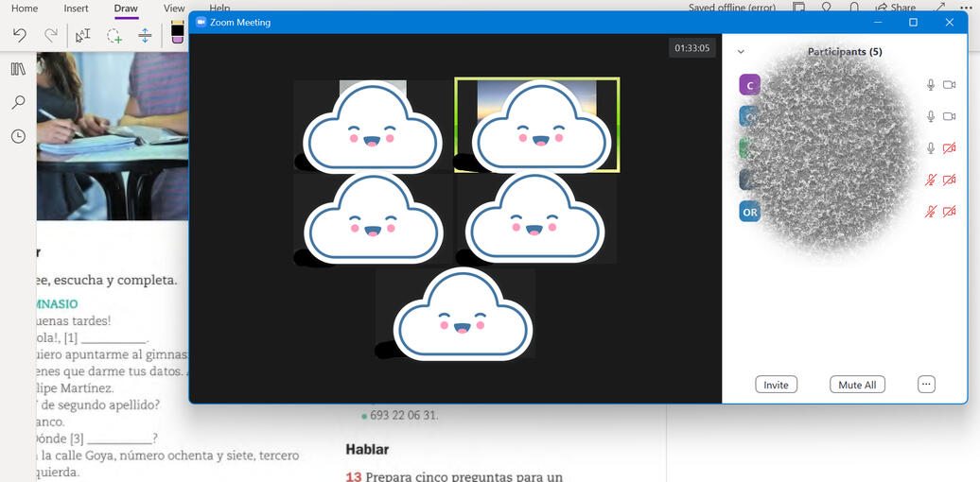Click the Undo arrow in OneNote
The width and height of the screenshot is (980, 482).
(19, 35)
